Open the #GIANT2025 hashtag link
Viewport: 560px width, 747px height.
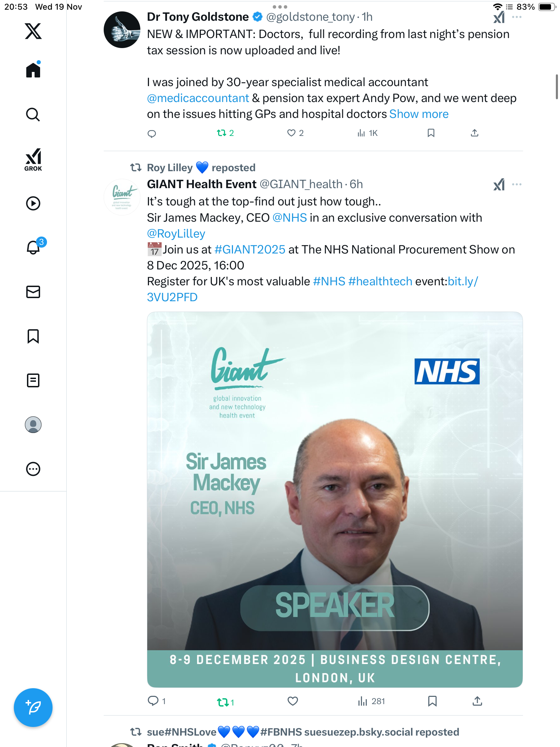coord(250,249)
